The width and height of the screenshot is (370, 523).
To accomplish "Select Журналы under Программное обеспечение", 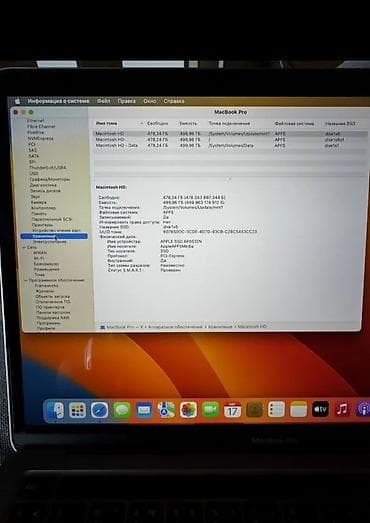I will [x=44, y=291].
